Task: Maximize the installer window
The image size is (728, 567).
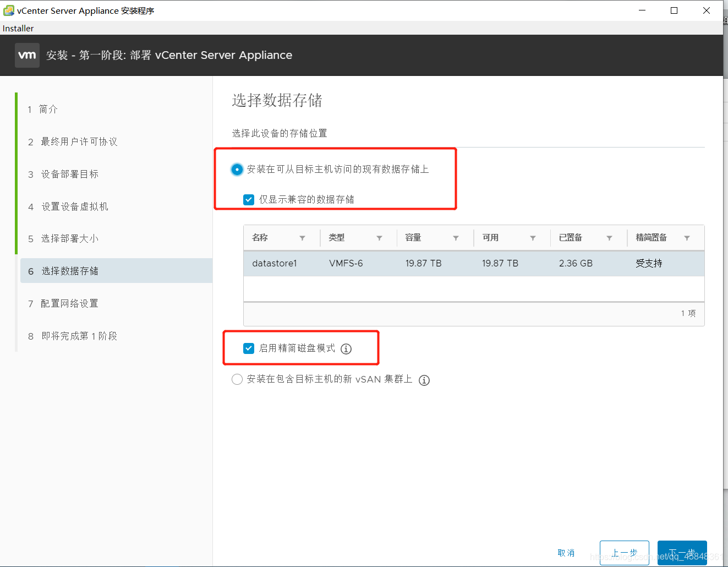Action: (674, 10)
